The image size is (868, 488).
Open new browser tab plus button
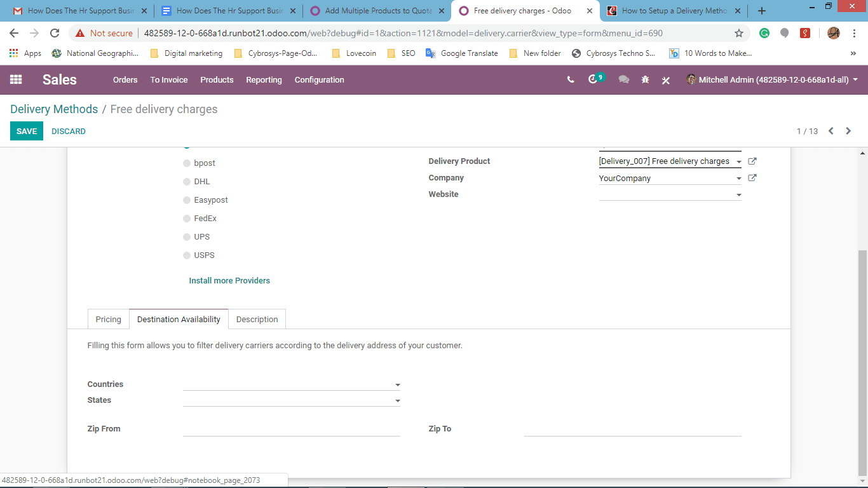point(762,11)
